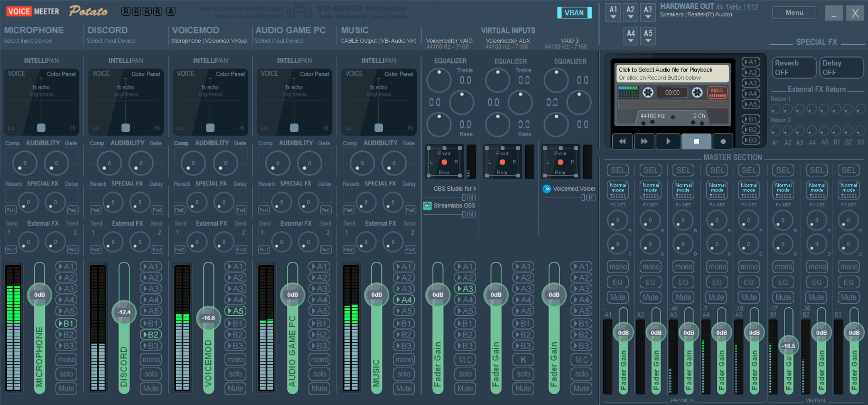The width and height of the screenshot is (868, 405).
Task: Click the recorder stop button
Action: [696, 141]
